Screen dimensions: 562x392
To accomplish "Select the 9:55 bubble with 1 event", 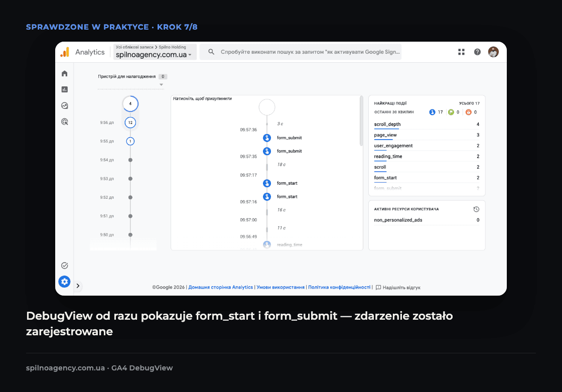I will 130,142.
